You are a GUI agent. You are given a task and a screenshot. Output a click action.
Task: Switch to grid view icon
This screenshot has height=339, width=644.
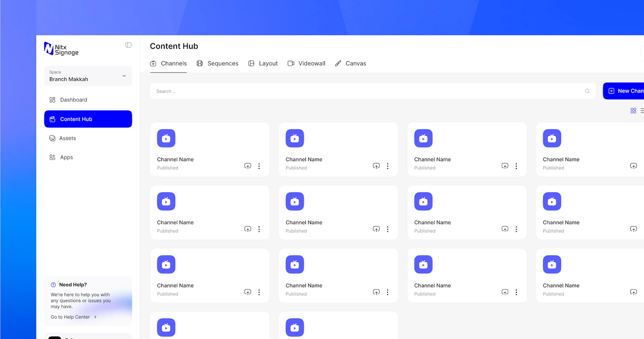(x=634, y=110)
